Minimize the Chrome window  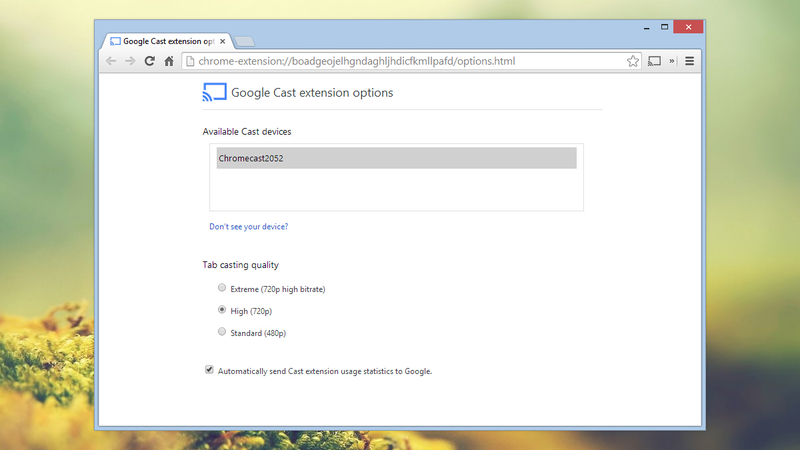[x=646, y=28]
